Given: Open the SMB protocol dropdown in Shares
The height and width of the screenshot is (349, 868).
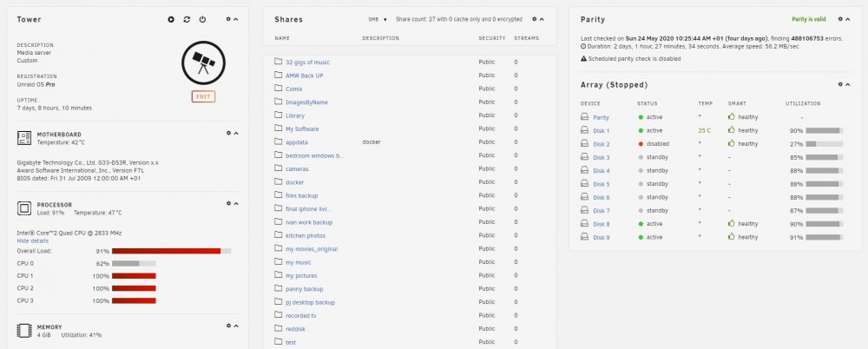Looking at the screenshot, I should click(378, 19).
